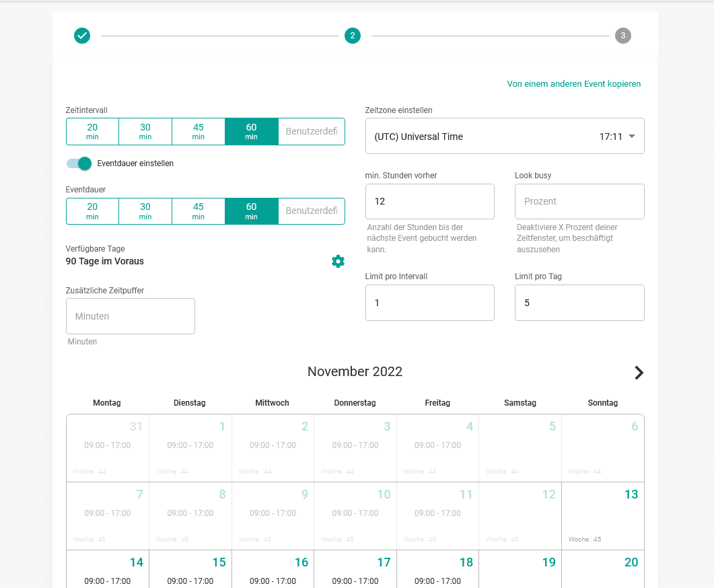Select calendar day 16 November

273,569
